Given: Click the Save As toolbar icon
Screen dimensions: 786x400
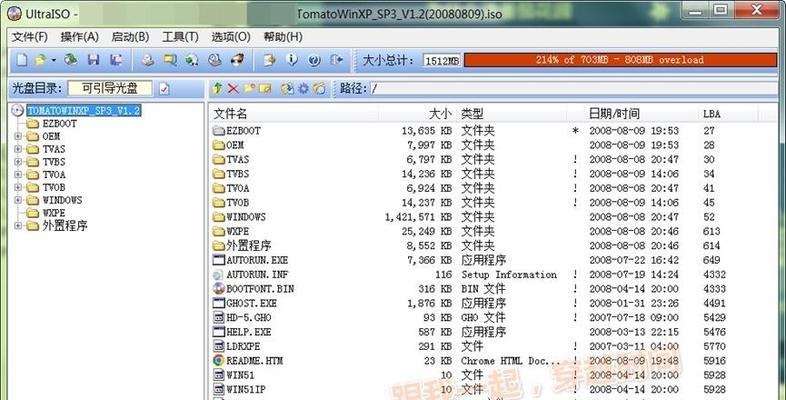Looking at the screenshot, I should click(116, 60).
